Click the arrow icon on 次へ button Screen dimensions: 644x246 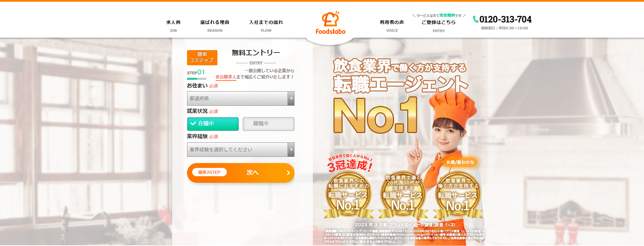(x=288, y=173)
